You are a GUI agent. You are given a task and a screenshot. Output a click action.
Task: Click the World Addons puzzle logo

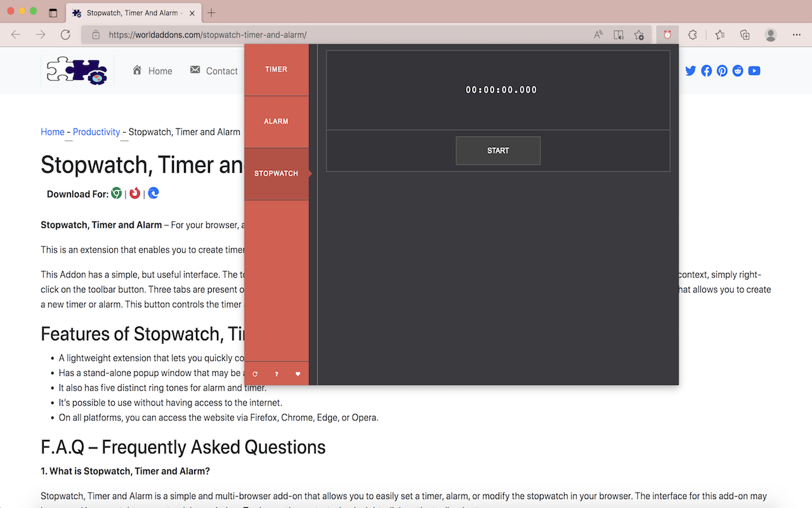point(77,70)
